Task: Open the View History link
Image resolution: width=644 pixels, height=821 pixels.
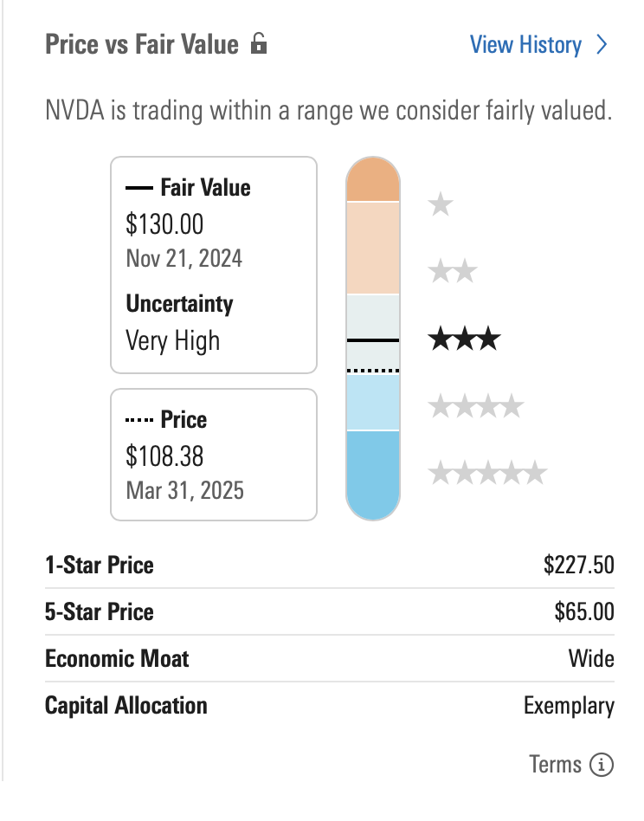Action: click(525, 45)
